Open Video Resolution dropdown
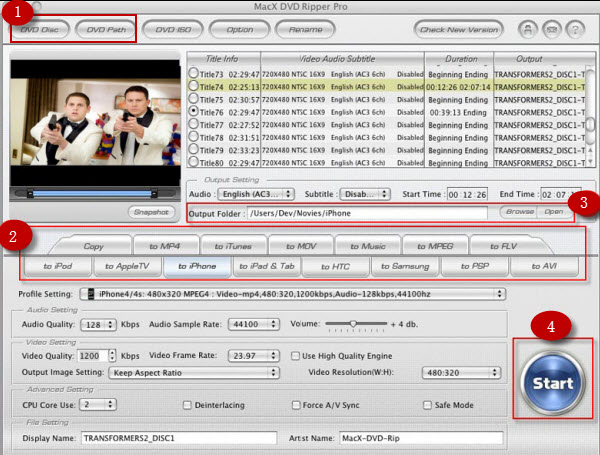600x455 pixels. point(461,372)
